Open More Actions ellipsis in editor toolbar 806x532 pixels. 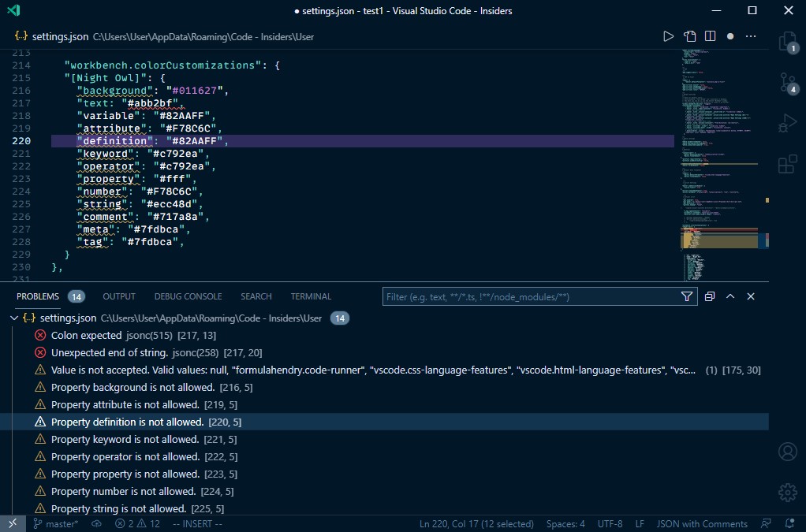pyautogui.click(x=751, y=36)
